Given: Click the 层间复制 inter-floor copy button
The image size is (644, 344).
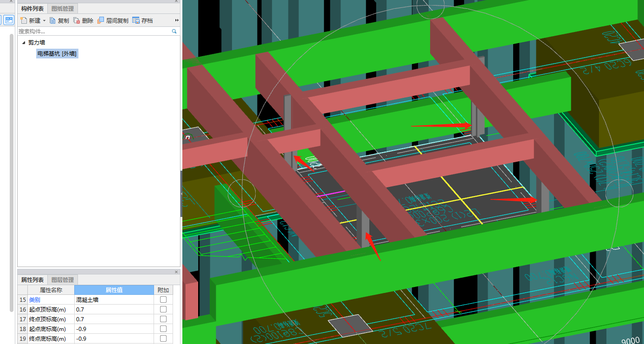Looking at the screenshot, I should (113, 20).
